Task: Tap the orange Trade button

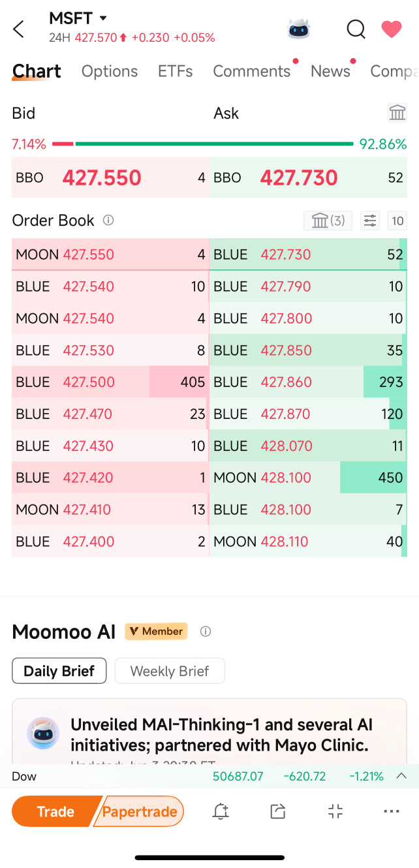Action: coord(55,811)
